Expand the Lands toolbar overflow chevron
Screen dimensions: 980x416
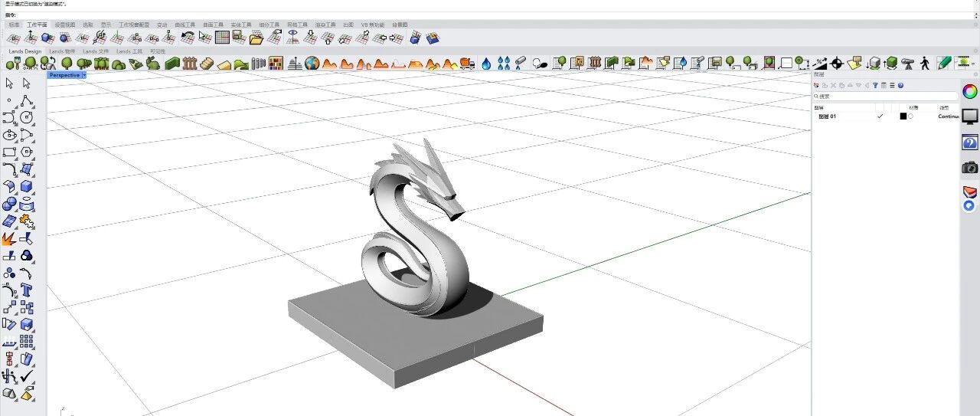click(972, 63)
